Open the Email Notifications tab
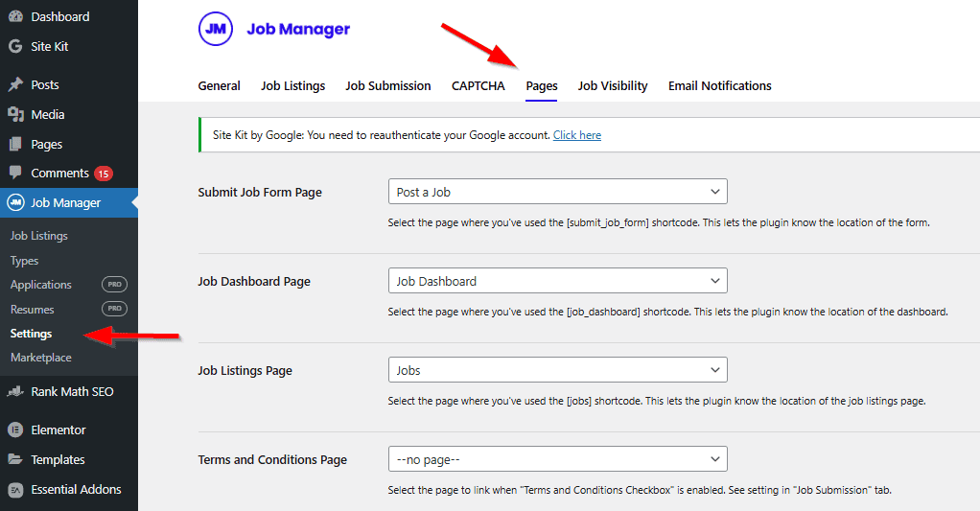 [720, 85]
